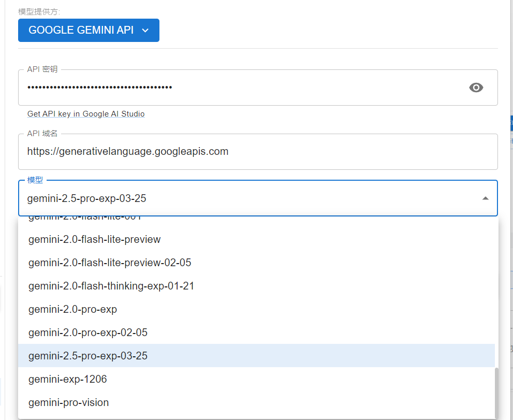The height and width of the screenshot is (420, 513).
Task: Click the model list scrollbar thumb
Action: pyautogui.click(x=496, y=393)
